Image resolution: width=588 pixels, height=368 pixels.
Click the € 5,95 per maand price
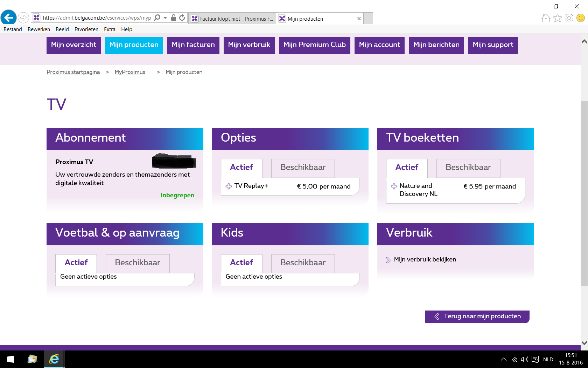490,186
